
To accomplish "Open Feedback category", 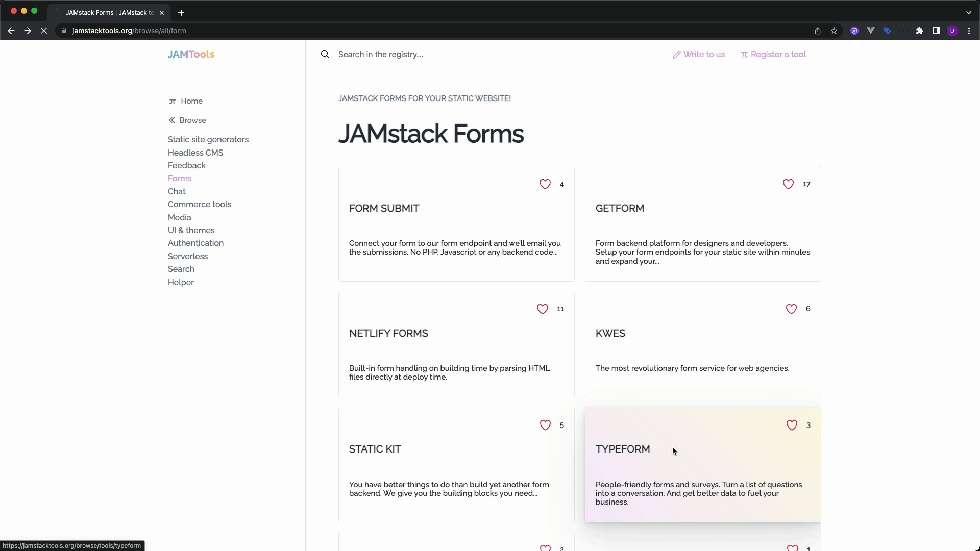I will point(187,165).
